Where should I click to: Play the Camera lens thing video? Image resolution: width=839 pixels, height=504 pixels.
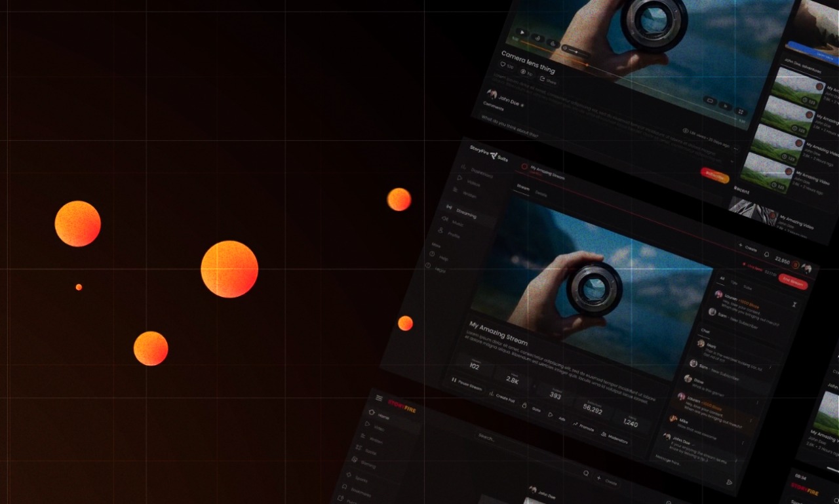(522, 32)
